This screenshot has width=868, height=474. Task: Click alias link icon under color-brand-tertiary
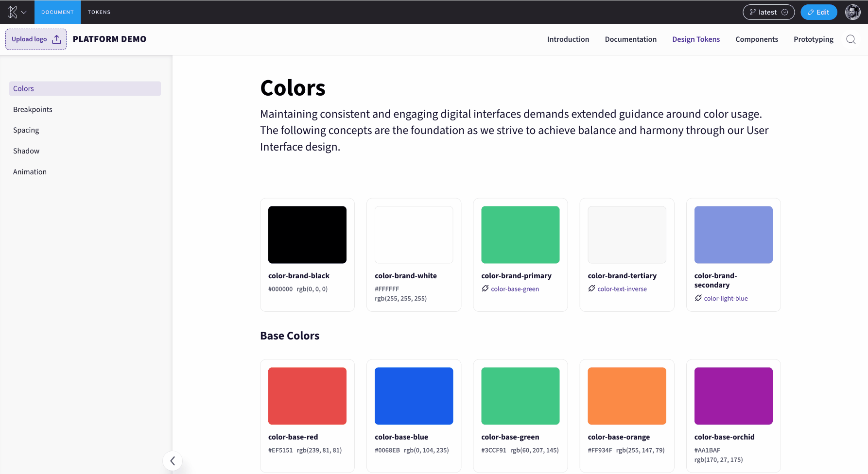point(591,288)
